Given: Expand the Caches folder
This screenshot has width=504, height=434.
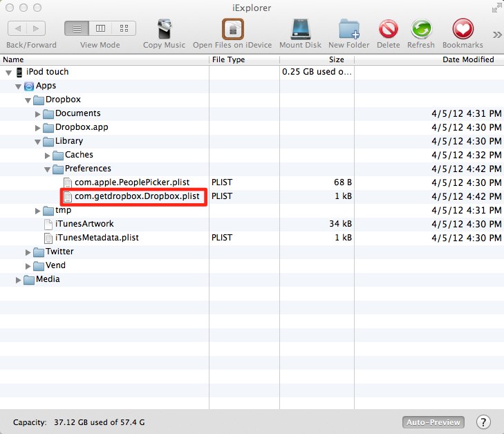Looking at the screenshot, I should click(47, 155).
